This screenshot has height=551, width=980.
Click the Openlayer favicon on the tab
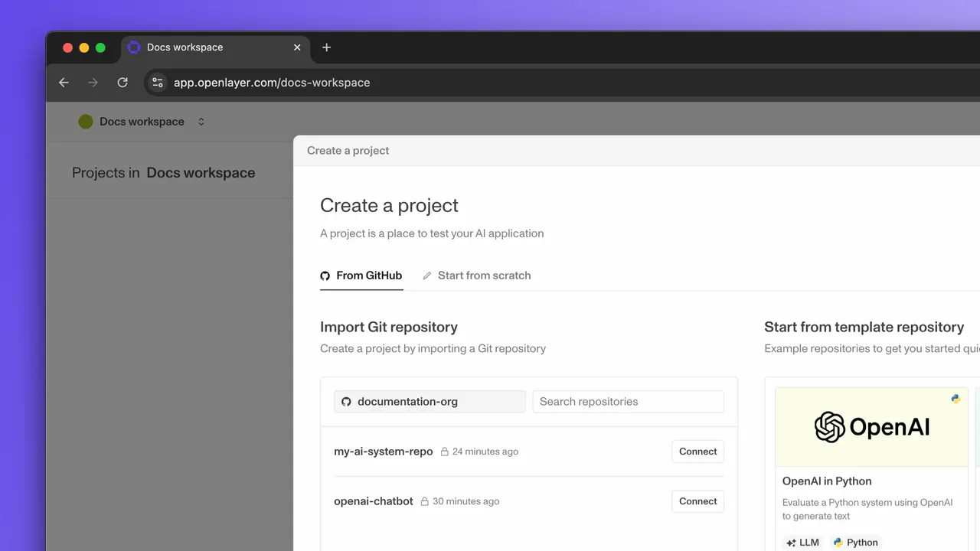click(134, 47)
